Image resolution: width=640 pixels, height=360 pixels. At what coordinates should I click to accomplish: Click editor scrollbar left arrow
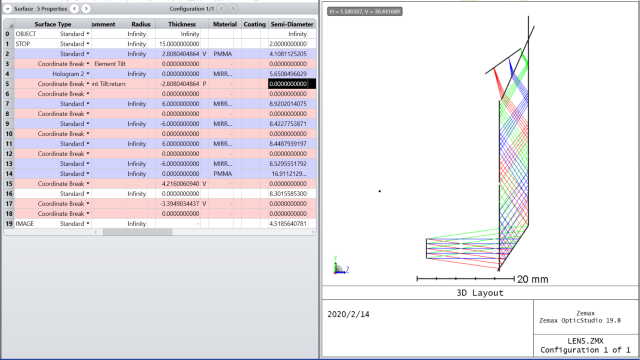[96, 232]
